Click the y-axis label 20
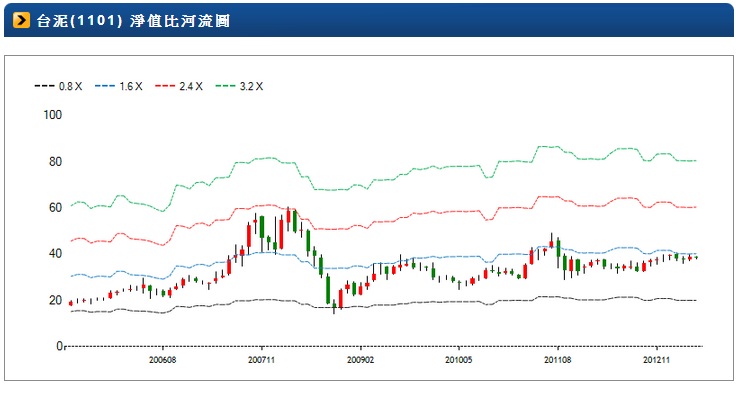This screenshot has height=394, width=736. click(55, 300)
